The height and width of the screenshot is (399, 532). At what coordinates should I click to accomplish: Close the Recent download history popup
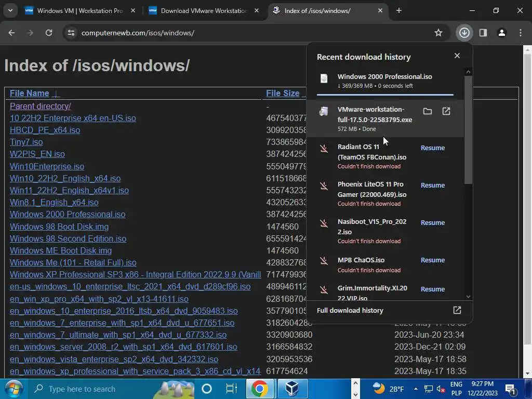pyautogui.click(x=457, y=56)
